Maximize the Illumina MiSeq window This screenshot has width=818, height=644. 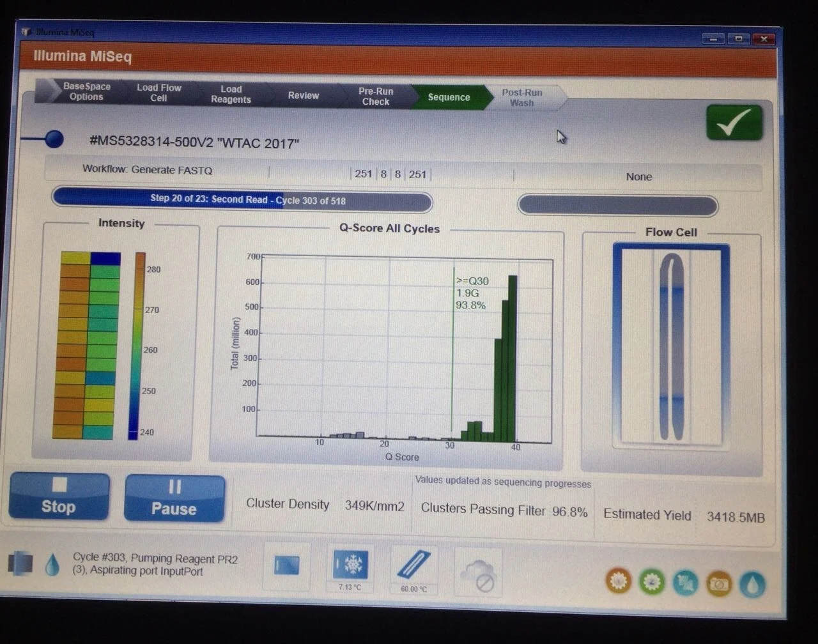738,38
